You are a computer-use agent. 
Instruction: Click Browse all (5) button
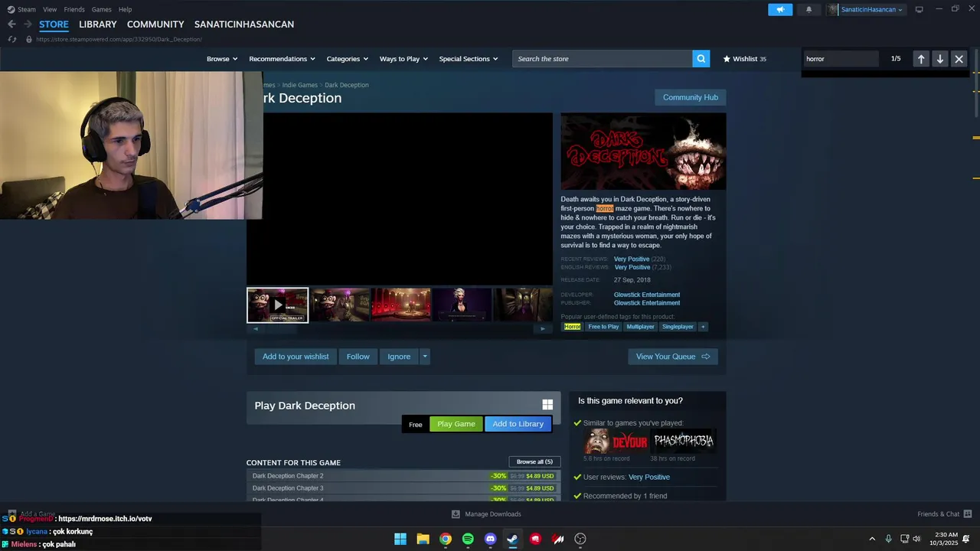click(534, 461)
